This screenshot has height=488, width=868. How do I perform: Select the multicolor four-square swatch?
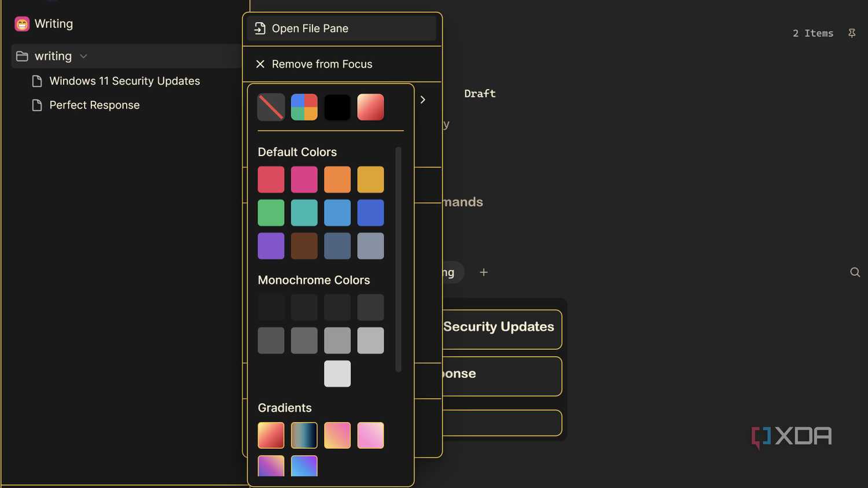click(x=304, y=107)
